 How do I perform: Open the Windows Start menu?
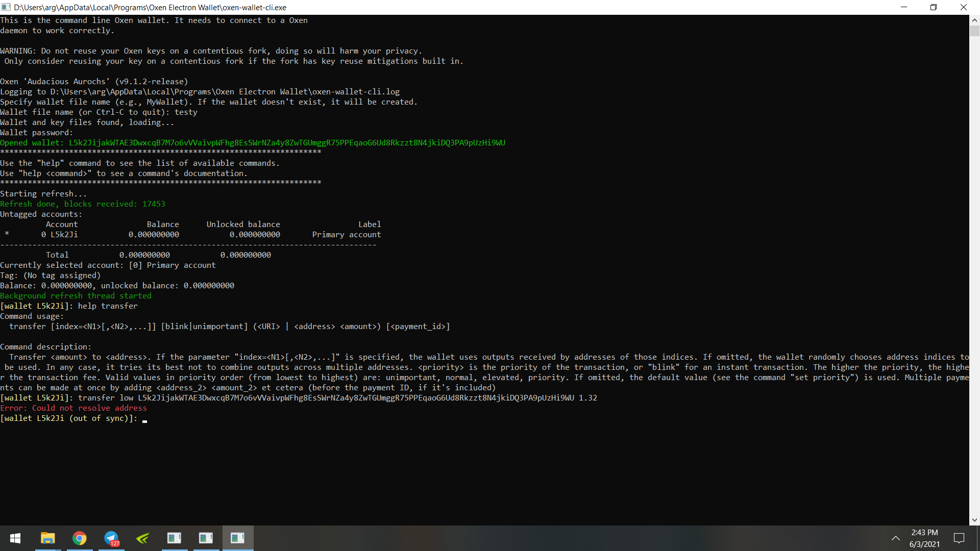click(15, 538)
